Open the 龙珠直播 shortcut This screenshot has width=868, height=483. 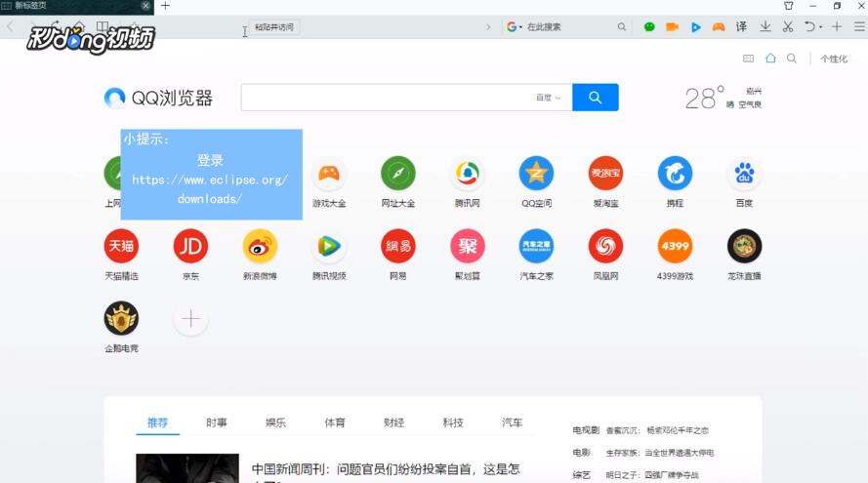744,246
